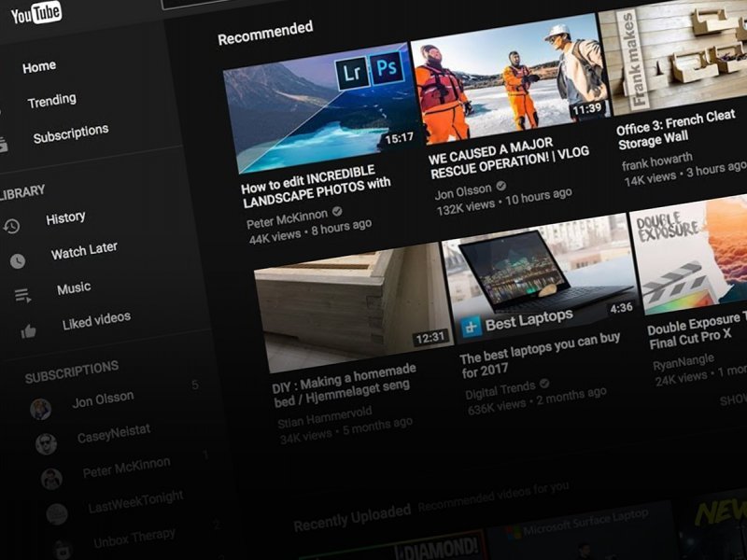747x560 pixels.
Task: Open the "Double Exposure" Final Cut Pro X title
Action: [x=697, y=330]
